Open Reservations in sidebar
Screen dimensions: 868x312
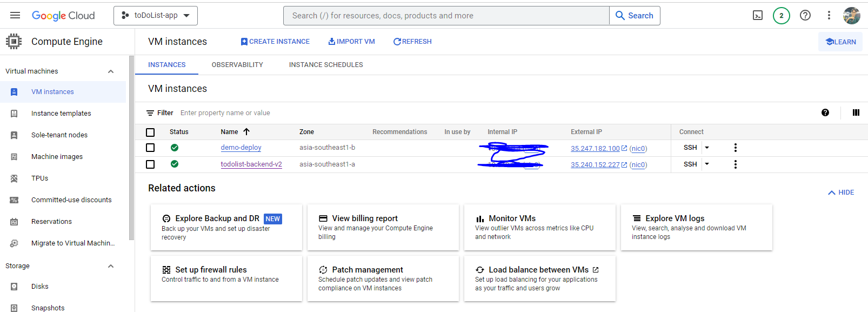coord(51,222)
